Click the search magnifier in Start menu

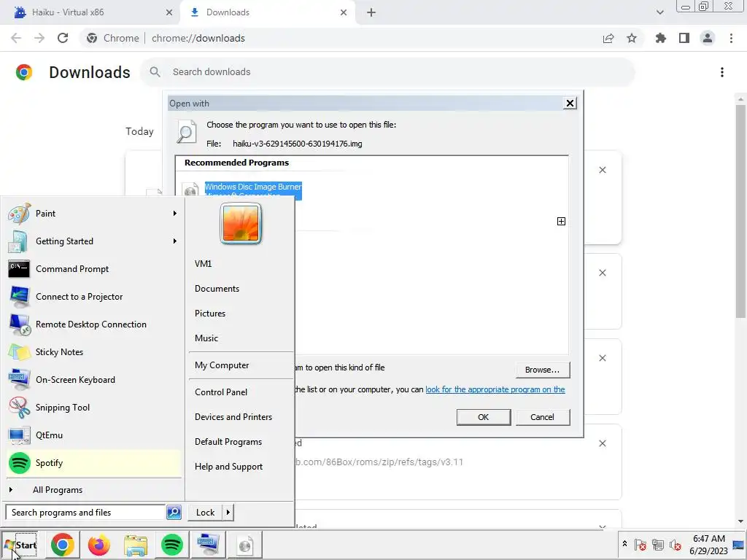[x=174, y=513]
